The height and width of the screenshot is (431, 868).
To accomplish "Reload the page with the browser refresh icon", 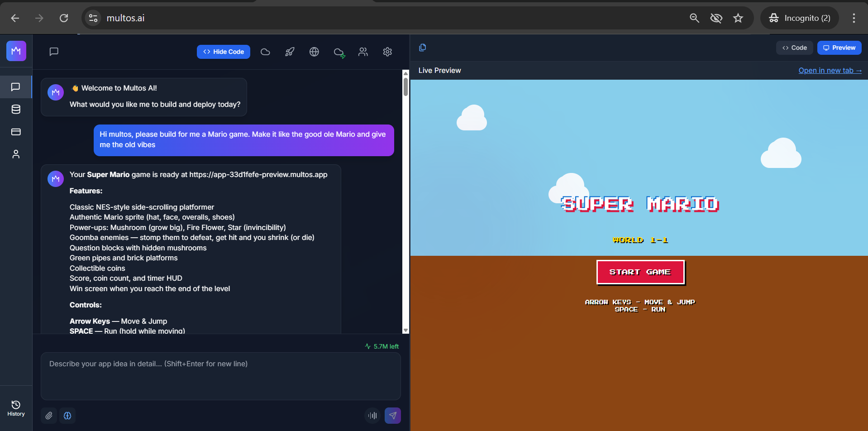I will click(64, 18).
